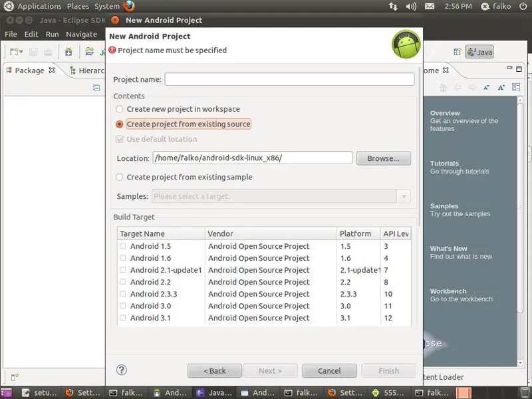Viewport: 532px width, 399px height.
Task: Open the network connections indicator
Action: click(393, 6)
